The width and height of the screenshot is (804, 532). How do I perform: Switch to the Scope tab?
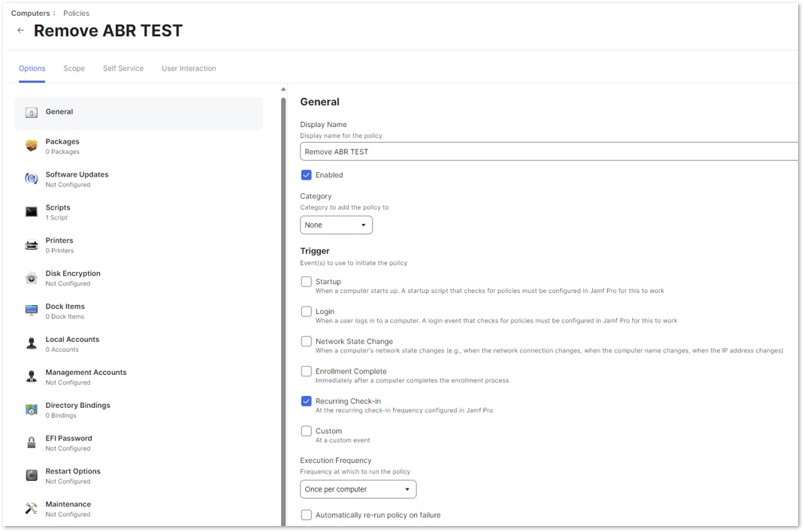point(74,68)
